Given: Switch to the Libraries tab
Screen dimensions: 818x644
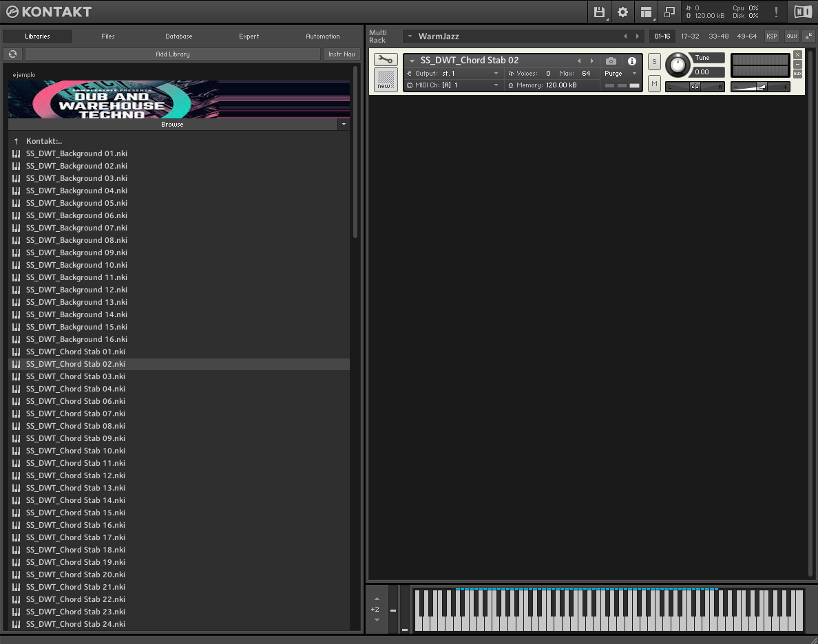Looking at the screenshot, I should (38, 36).
